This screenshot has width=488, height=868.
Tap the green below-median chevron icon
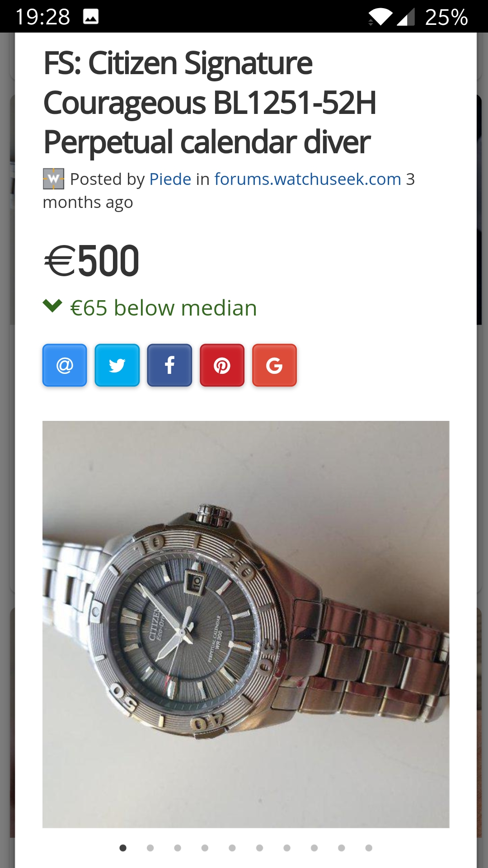tap(52, 306)
